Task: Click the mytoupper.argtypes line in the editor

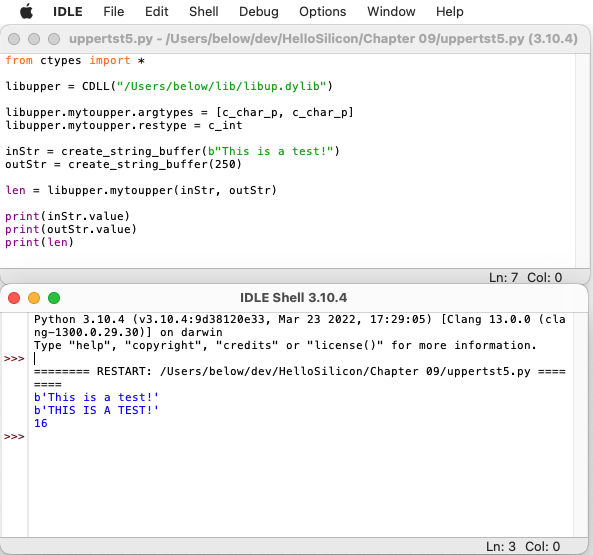Action: point(180,112)
